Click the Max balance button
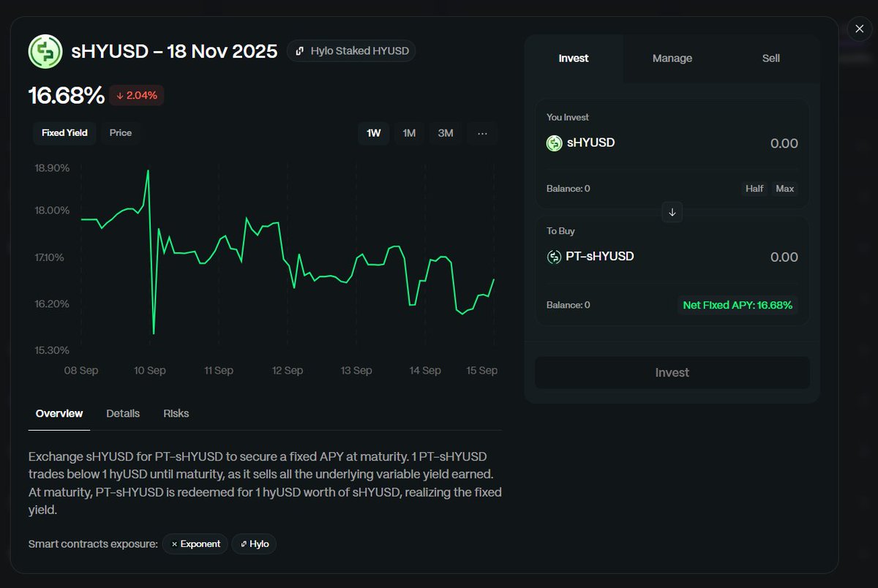This screenshot has height=588, width=878. click(785, 189)
